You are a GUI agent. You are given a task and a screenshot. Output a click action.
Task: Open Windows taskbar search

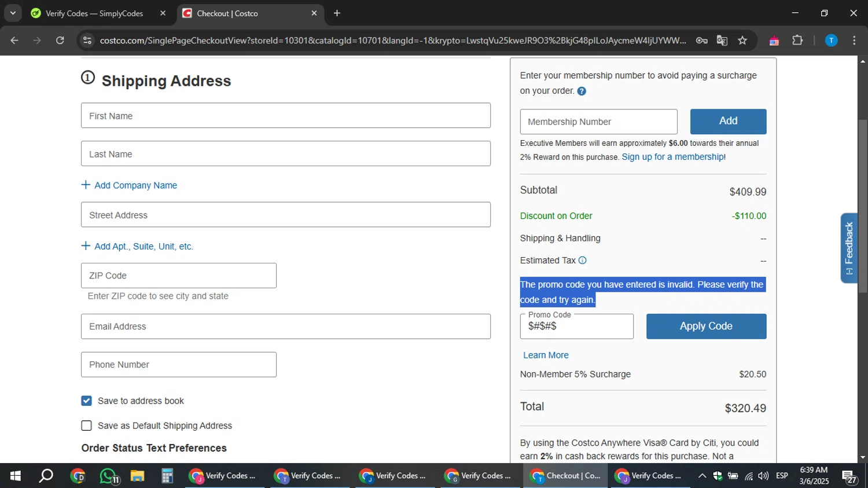(46, 476)
